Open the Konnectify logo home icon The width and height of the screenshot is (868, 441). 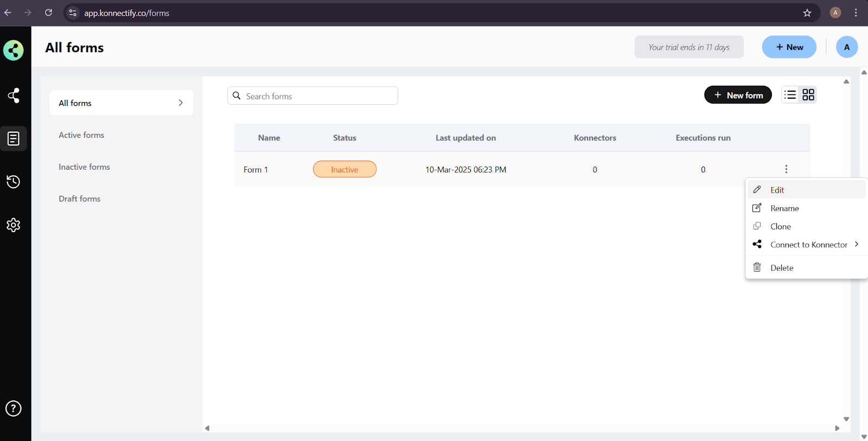(x=14, y=50)
